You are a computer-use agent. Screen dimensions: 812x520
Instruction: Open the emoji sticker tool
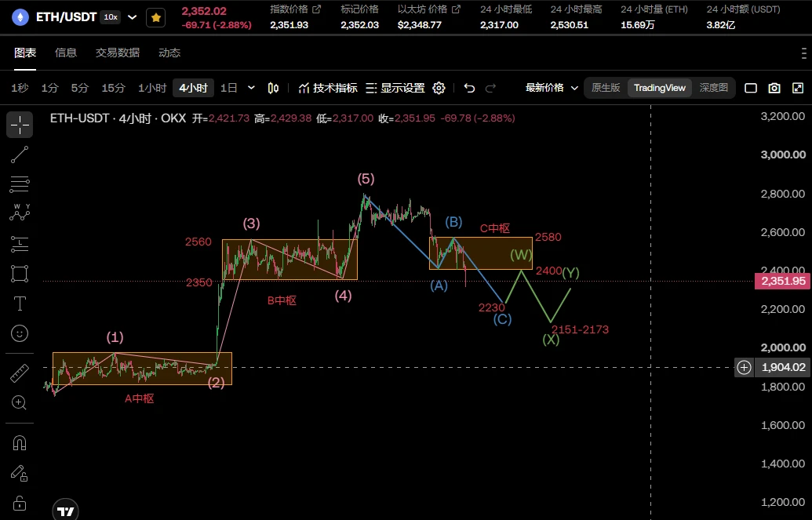20,333
